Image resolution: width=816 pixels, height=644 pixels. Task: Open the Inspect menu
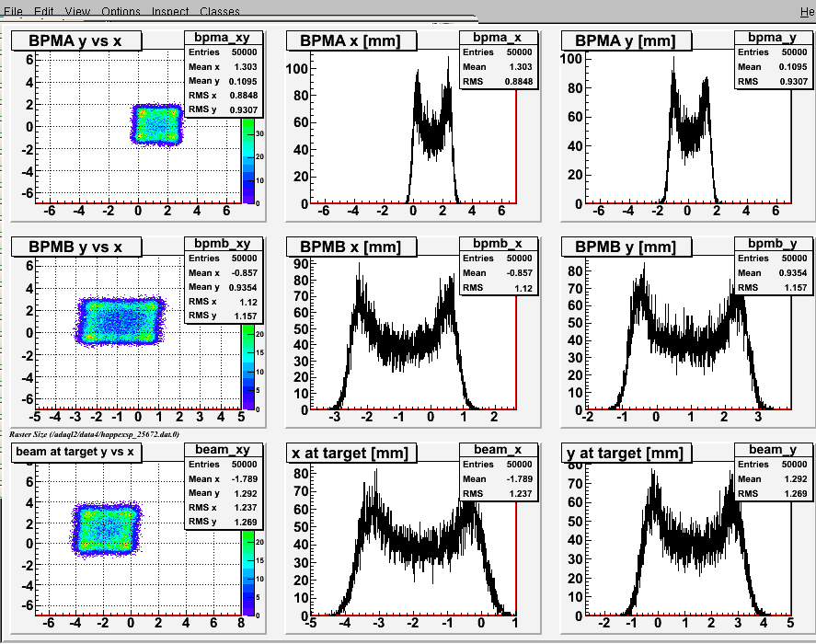tap(170, 11)
